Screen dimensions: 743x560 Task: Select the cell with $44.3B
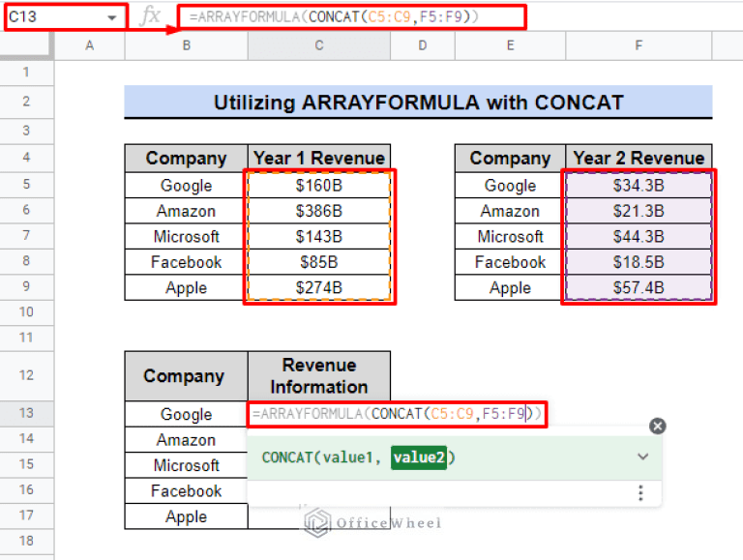coord(639,236)
